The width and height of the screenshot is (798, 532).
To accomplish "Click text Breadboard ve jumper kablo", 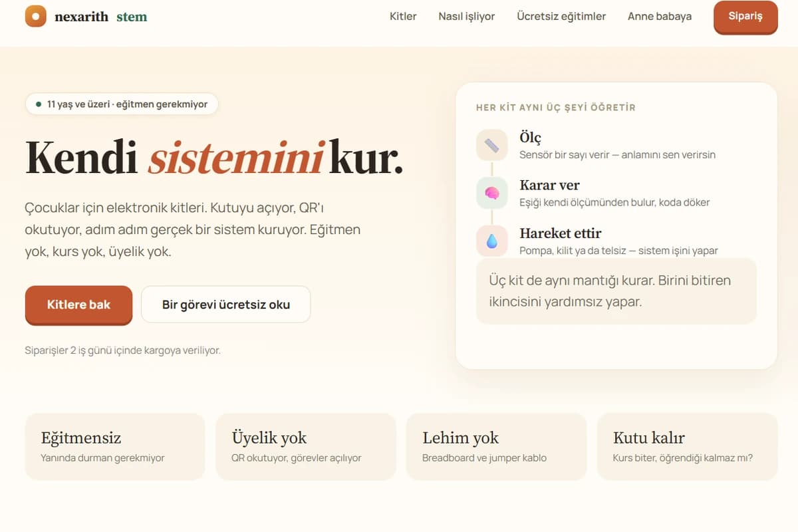I will [484, 458].
